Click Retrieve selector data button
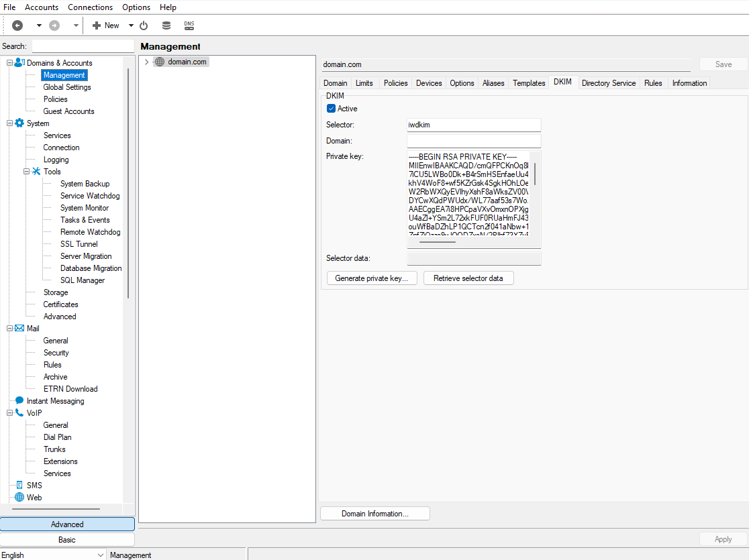 click(x=468, y=278)
